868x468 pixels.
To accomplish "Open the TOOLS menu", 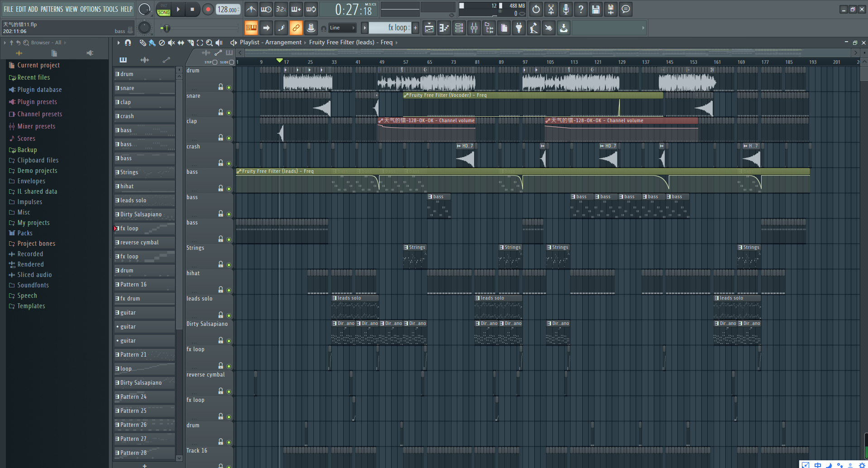I will pyautogui.click(x=110, y=9).
